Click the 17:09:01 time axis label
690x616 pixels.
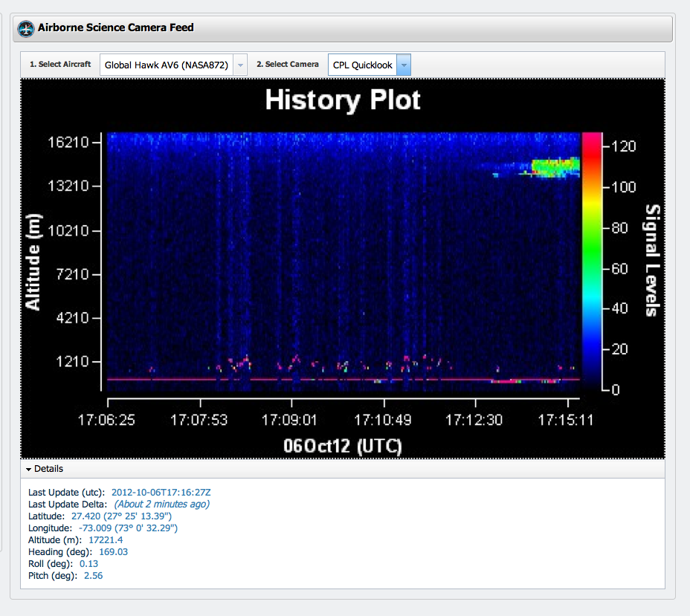click(290, 420)
